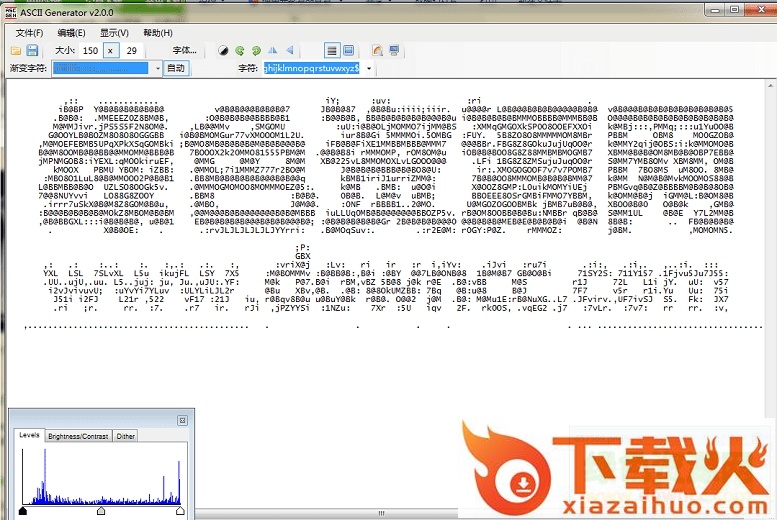Switch to the Brightness/Contrast tab
777x520 pixels.
(78, 436)
